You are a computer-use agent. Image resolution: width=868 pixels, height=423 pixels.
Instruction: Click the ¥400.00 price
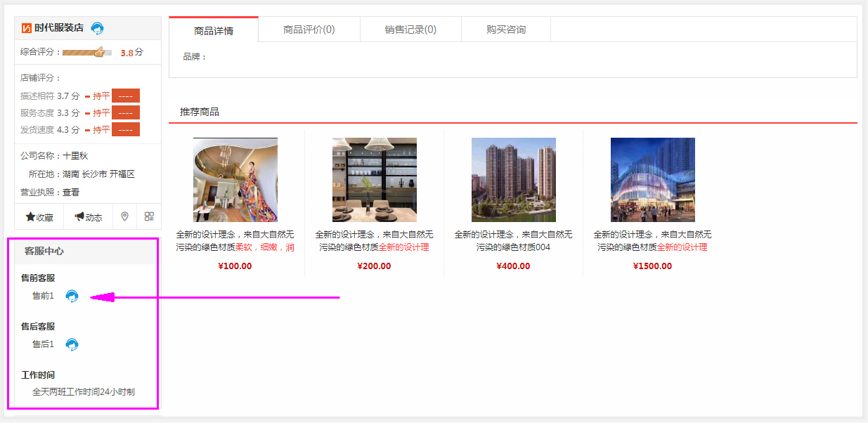[x=514, y=266]
